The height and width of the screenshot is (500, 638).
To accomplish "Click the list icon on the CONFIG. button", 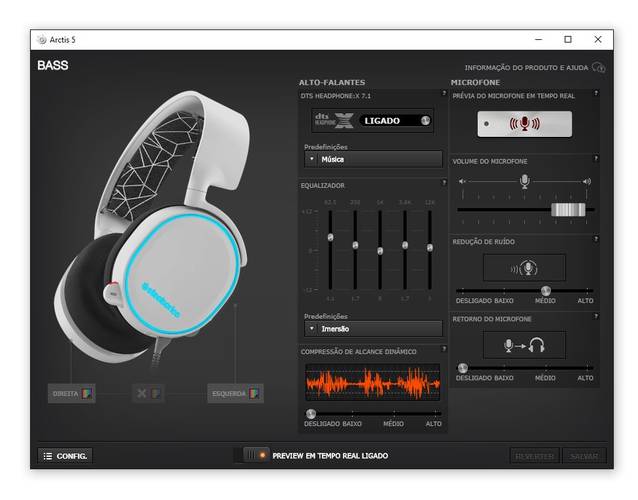I will tap(48, 456).
